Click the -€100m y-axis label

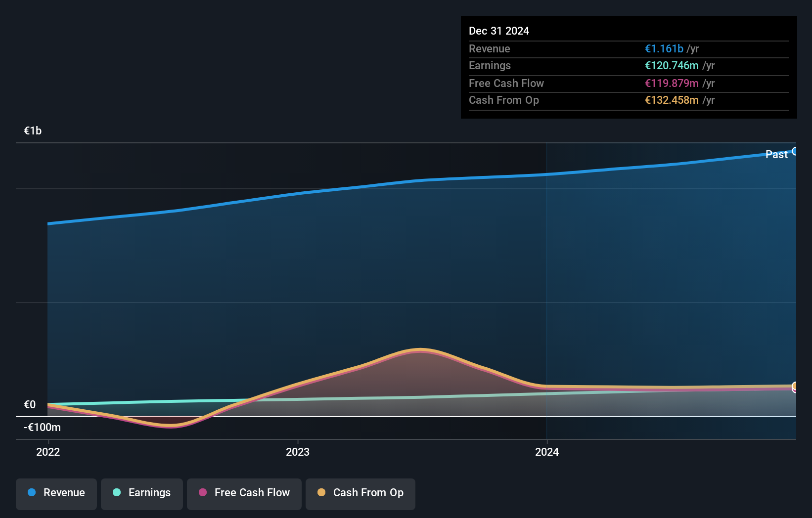(x=42, y=427)
